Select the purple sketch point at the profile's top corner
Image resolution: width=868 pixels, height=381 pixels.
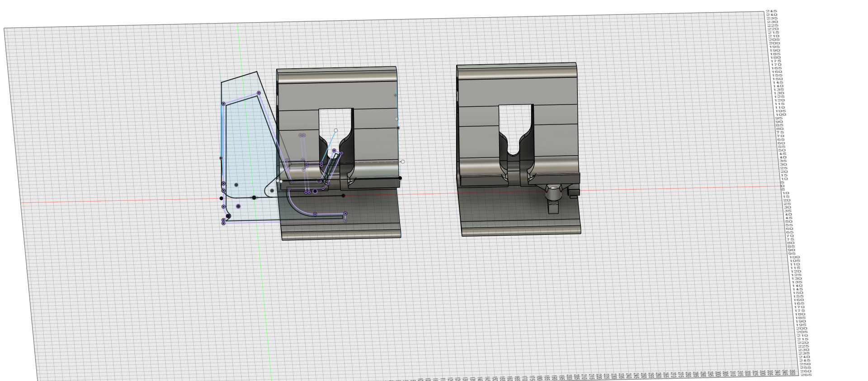pyautogui.click(x=259, y=93)
